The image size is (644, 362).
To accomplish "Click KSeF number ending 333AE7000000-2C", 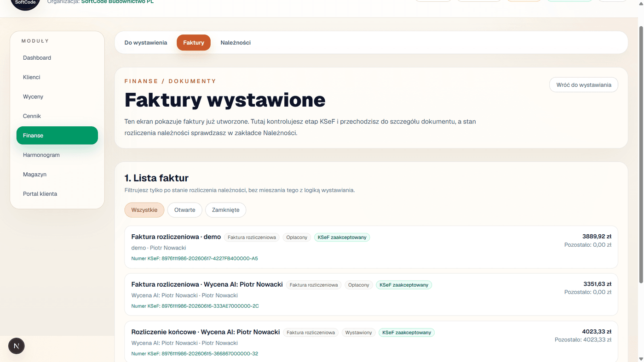I will (195, 306).
